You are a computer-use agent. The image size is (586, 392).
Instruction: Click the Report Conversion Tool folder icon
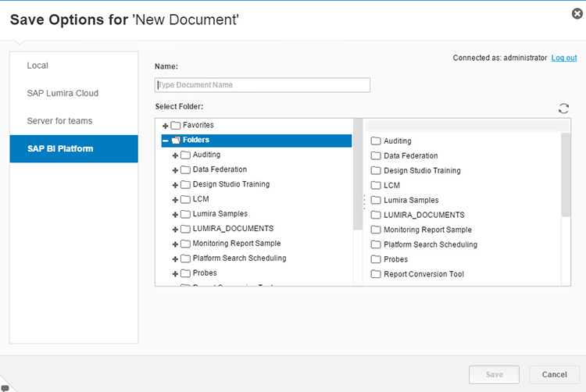click(x=376, y=274)
